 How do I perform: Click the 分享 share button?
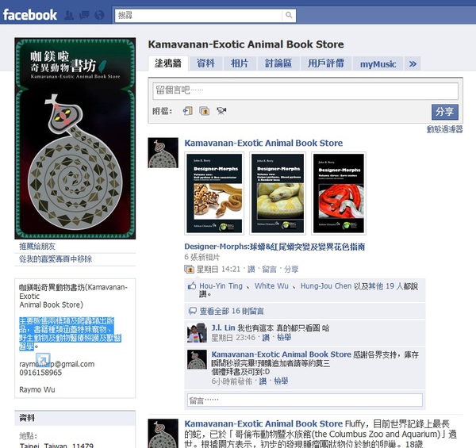tap(445, 112)
